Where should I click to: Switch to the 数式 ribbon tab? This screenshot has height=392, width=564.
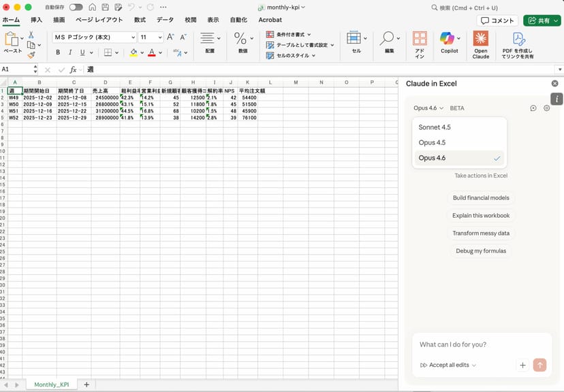[140, 20]
